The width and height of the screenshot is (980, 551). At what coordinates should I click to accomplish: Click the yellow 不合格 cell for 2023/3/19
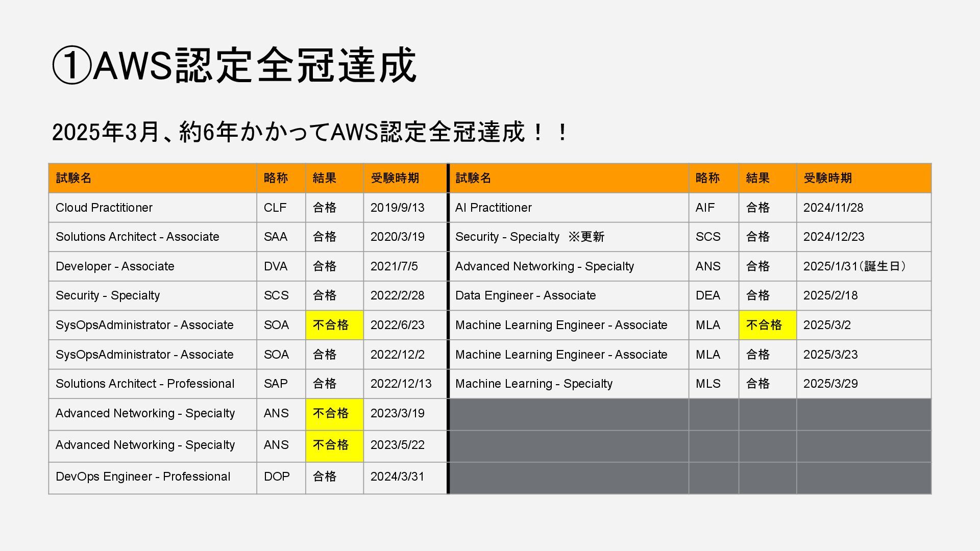pos(334,414)
